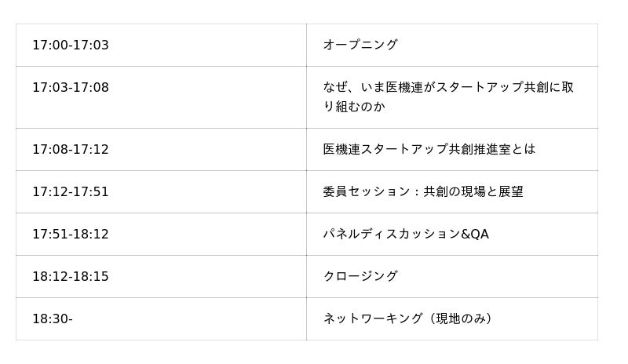This screenshot has width=628, height=364.
Task: Click the 18:30- time cell
Action: [53, 318]
